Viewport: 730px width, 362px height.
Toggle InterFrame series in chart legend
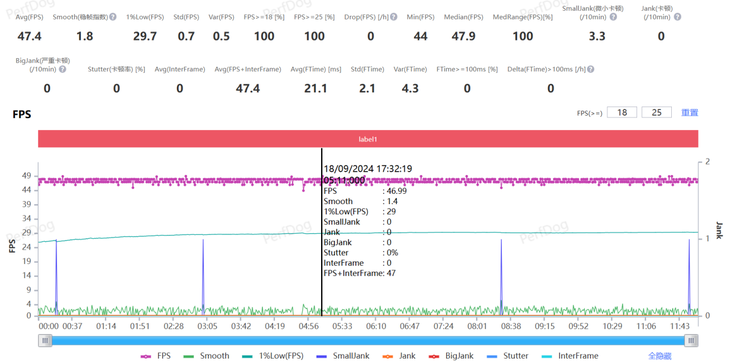569,356
